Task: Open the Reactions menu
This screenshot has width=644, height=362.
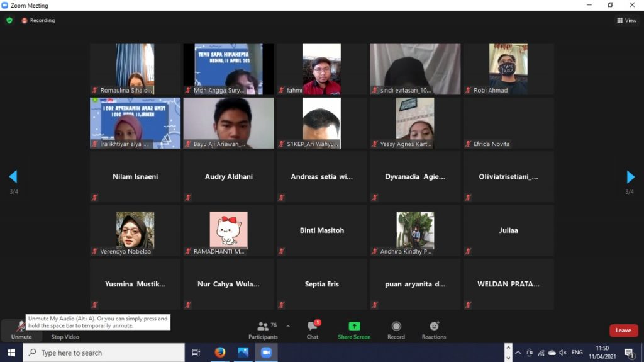Action: coord(434,329)
